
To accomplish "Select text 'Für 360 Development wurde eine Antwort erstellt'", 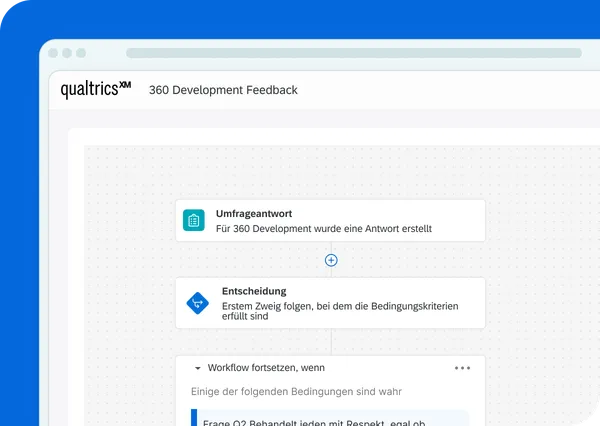I will coord(324,229).
